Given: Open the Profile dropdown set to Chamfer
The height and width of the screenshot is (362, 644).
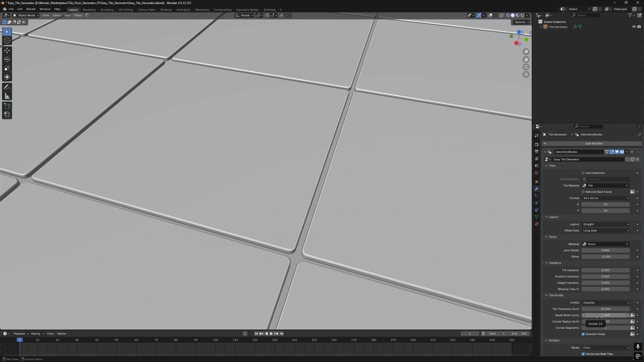Looking at the screenshot, I should (x=606, y=303).
